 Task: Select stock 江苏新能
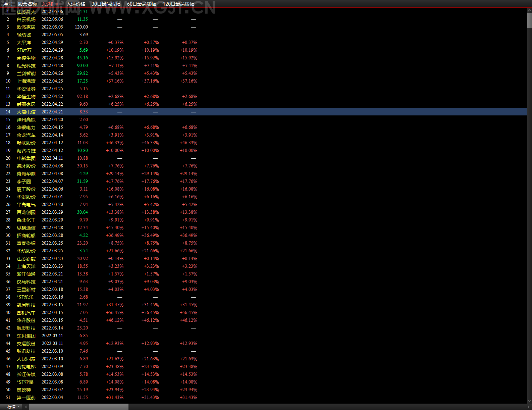click(26, 259)
